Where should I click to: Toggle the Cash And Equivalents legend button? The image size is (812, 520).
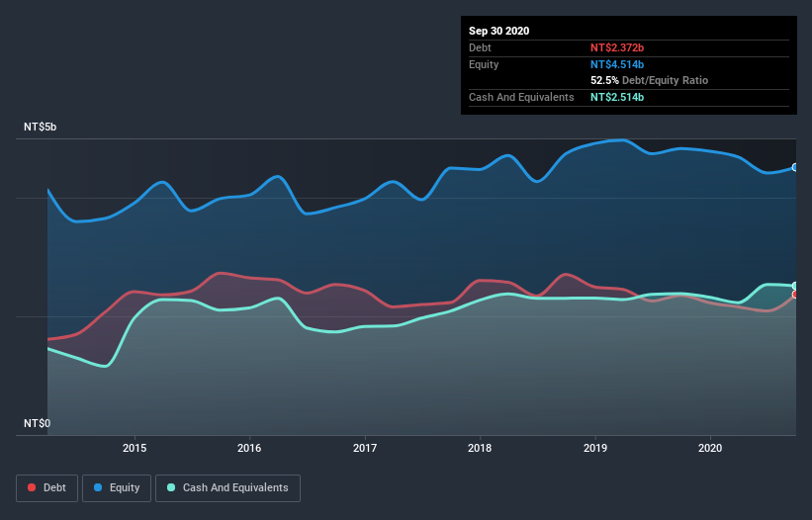[227, 488]
